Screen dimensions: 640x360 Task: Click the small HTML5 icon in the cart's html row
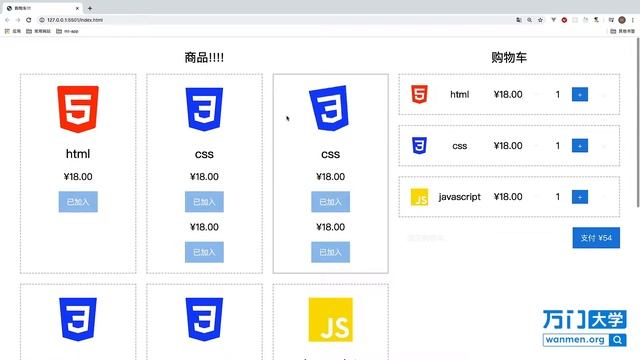419,94
